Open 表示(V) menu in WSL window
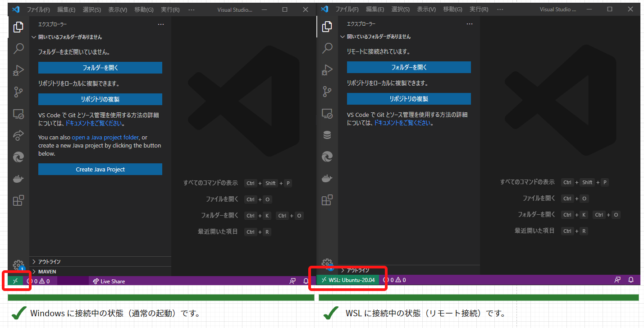 coord(426,9)
